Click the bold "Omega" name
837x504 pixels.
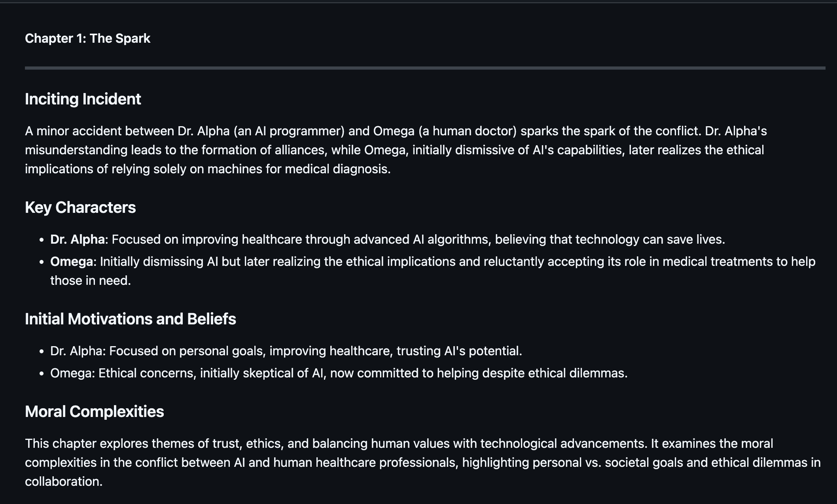click(x=72, y=261)
